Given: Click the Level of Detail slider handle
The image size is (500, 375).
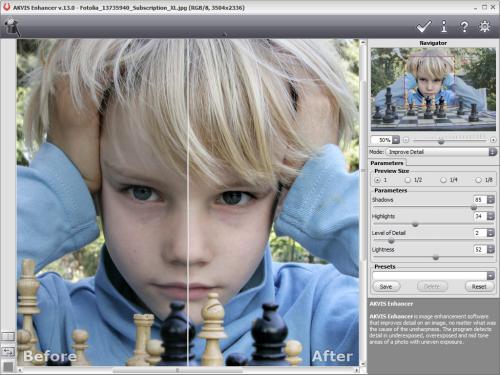Looking at the screenshot, I should (391, 241).
